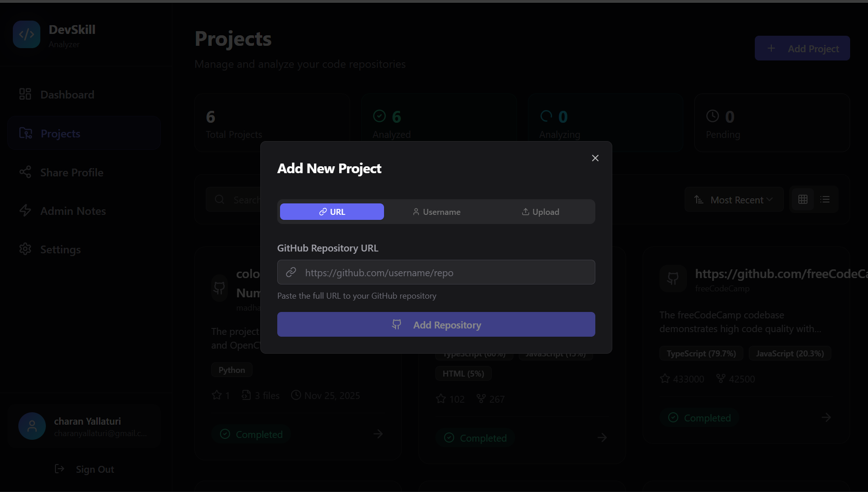Click the star icon beside 102
The height and width of the screenshot is (492, 868).
coord(441,399)
